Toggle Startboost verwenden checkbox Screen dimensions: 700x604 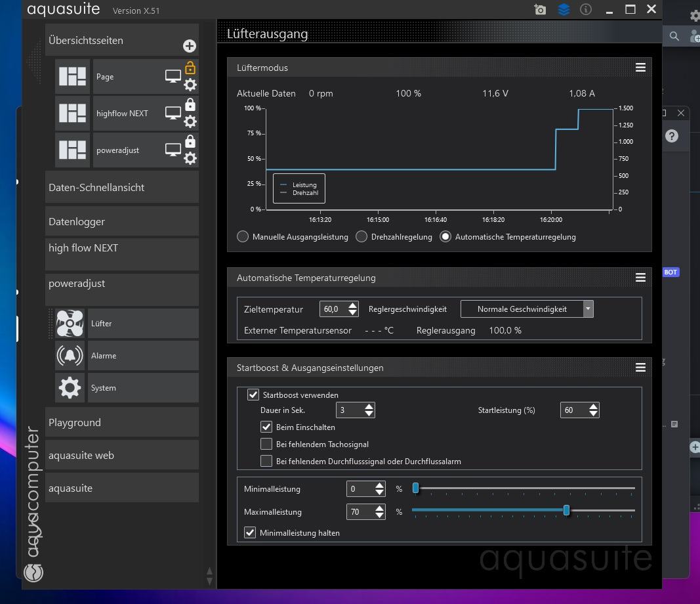click(253, 395)
